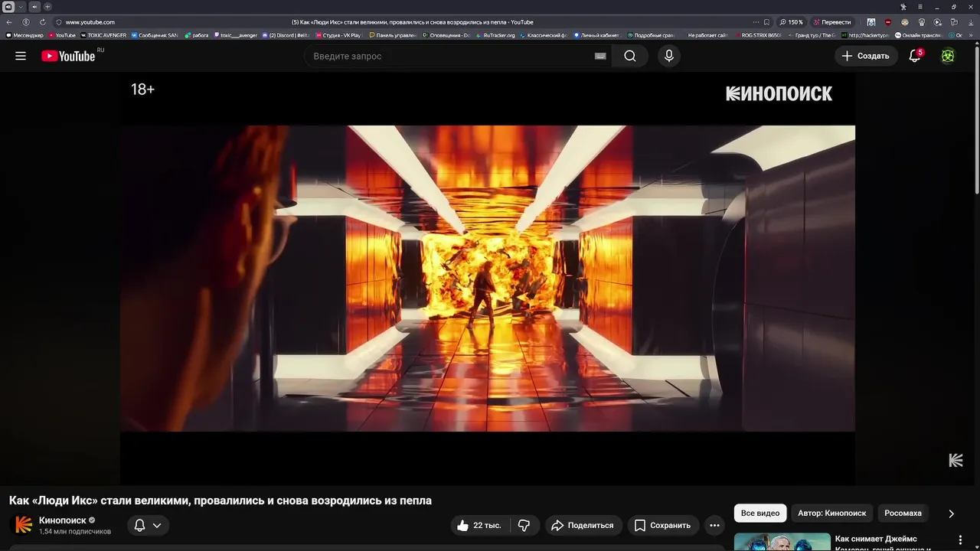Click the video title text
The height and width of the screenshot is (551, 980).
pyautogui.click(x=220, y=500)
